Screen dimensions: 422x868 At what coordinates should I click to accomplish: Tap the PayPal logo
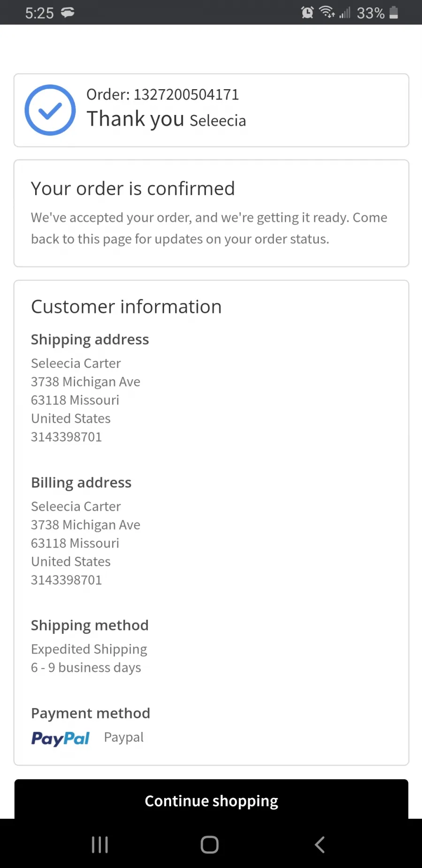pos(60,739)
